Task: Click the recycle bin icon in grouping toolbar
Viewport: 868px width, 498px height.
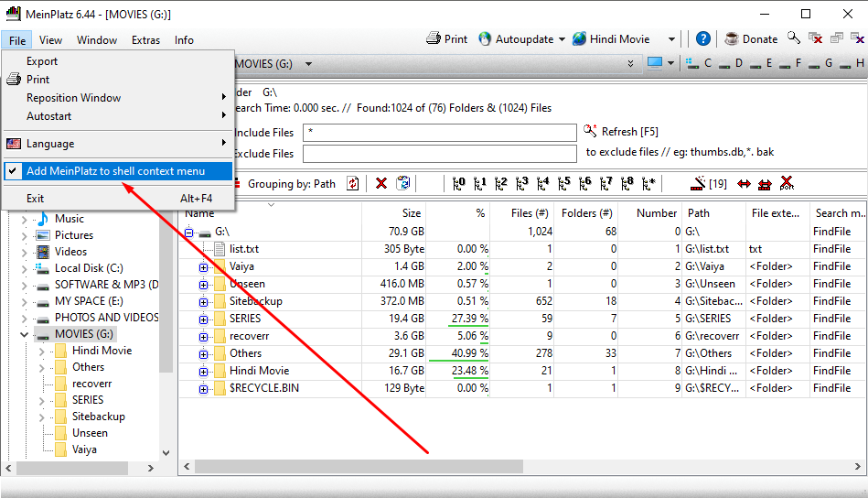Action: click(x=403, y=183)
